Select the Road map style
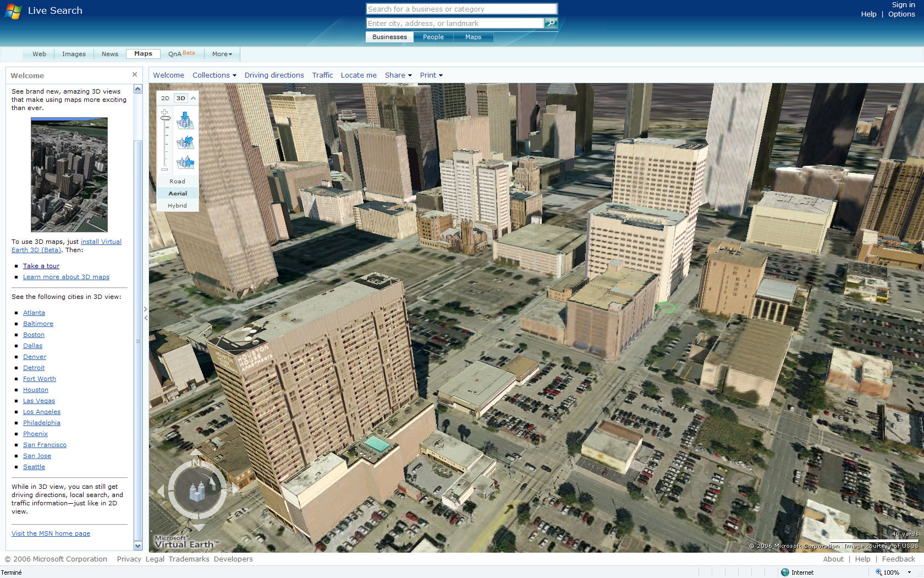 [x=177, y=181]
